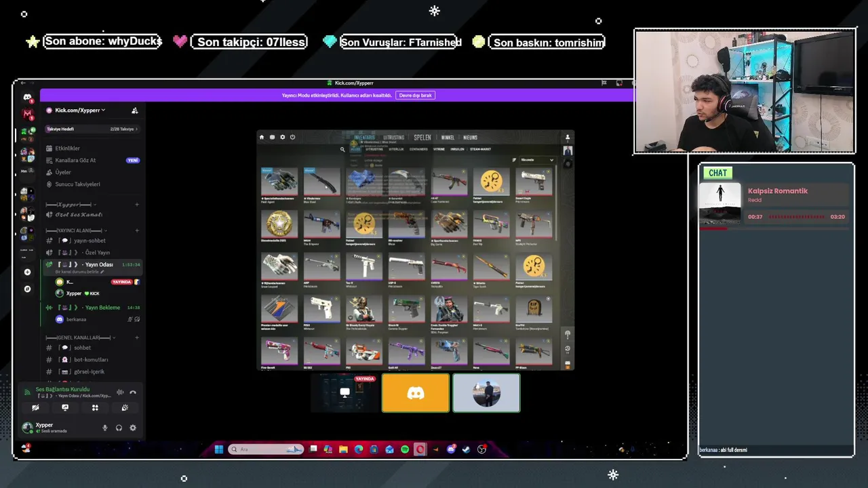Click Kalpsiz Romantik song title
This screenshot has width=868, height=488.
point(778,191)
